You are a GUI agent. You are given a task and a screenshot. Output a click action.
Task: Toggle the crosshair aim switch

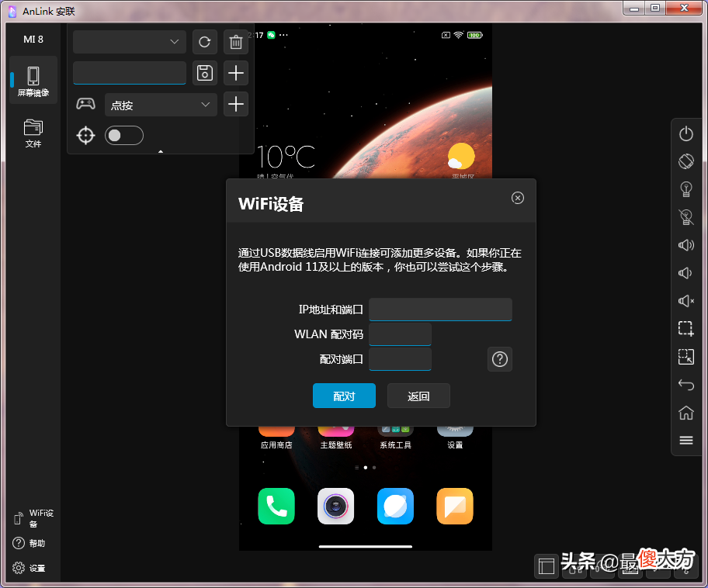click(x=124, y=136)
